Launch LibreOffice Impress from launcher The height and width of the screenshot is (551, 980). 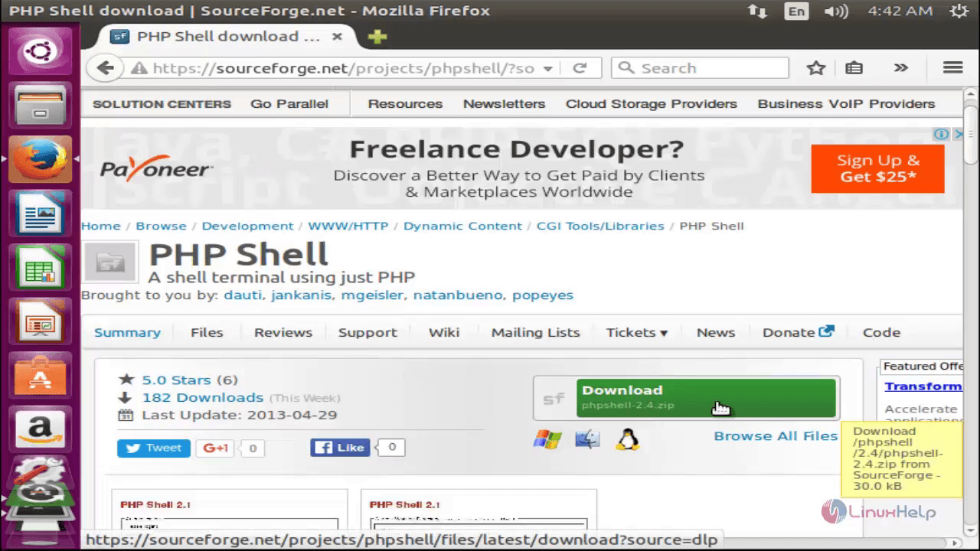pos(39,321)
